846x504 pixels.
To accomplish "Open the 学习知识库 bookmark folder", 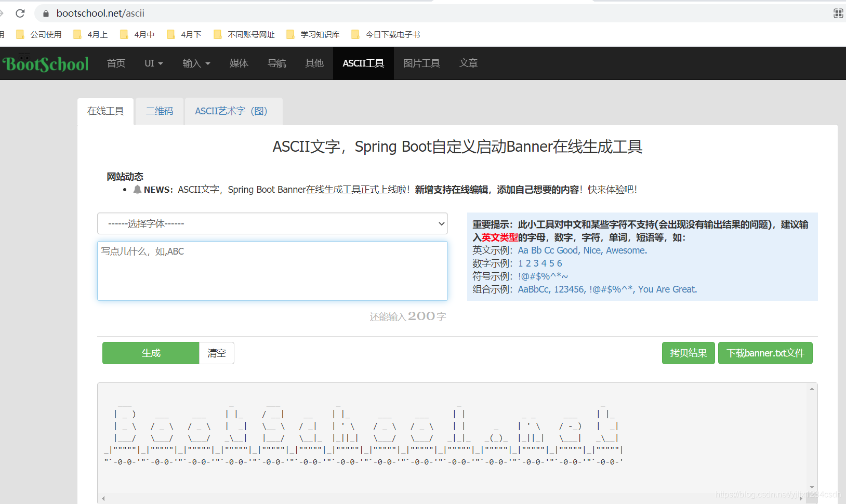I will (x=313, y=34).
